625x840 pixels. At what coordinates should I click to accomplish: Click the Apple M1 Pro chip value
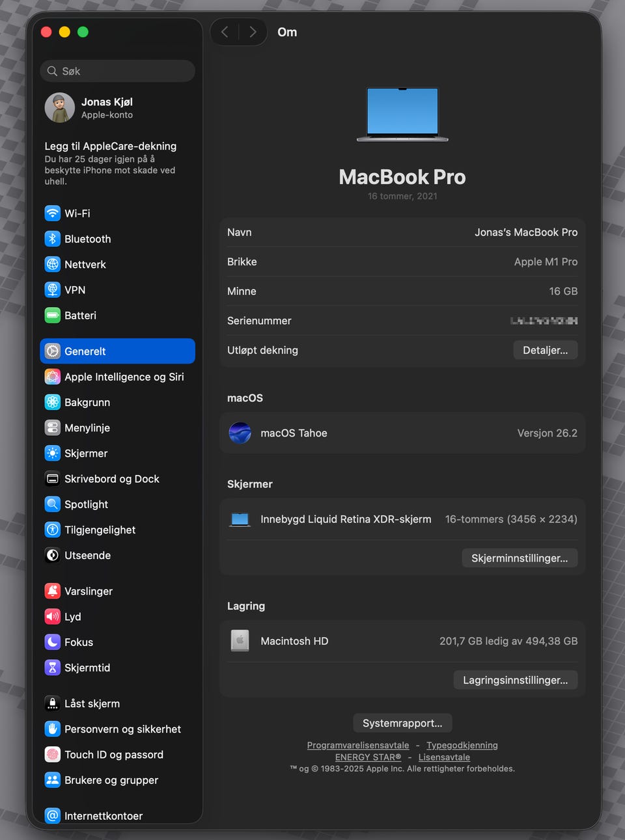click(x=546, y=262)
